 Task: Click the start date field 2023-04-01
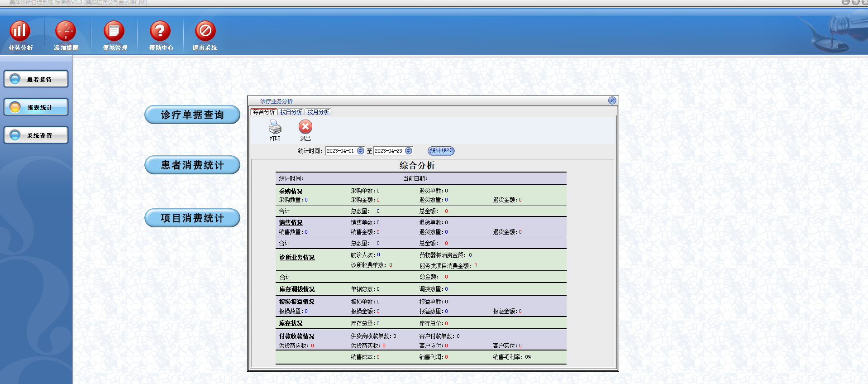(x=341, y=151)
